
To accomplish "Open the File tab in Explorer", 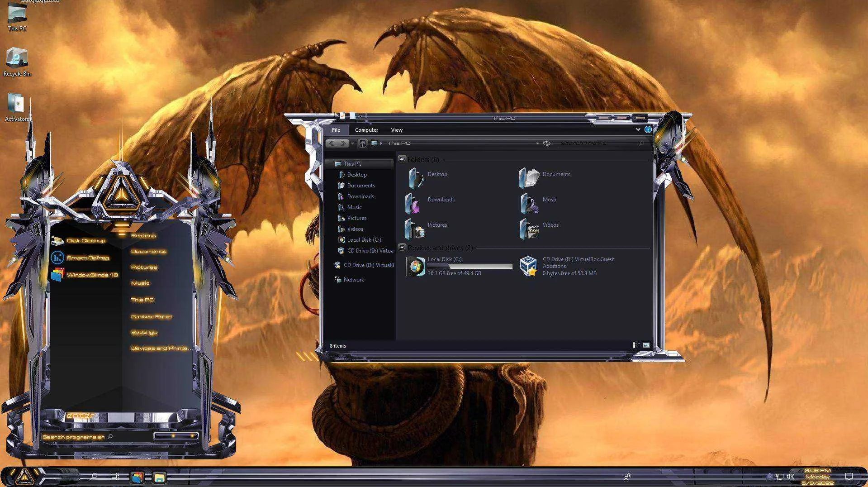I will pos(336,130).
